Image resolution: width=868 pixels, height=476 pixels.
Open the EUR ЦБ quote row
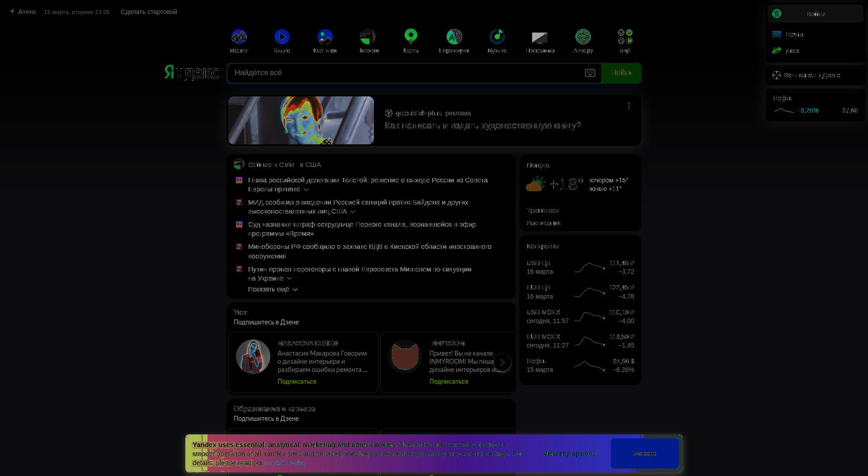[x=580, y=292]
